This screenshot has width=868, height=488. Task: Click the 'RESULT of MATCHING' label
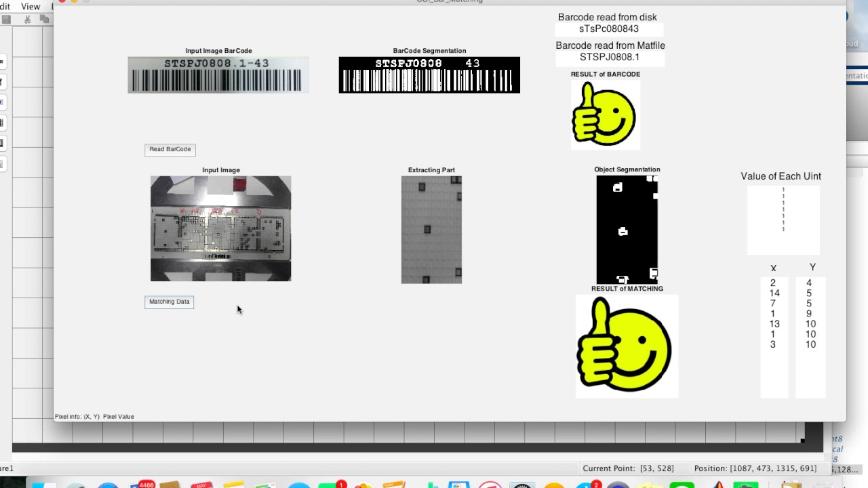627,289
